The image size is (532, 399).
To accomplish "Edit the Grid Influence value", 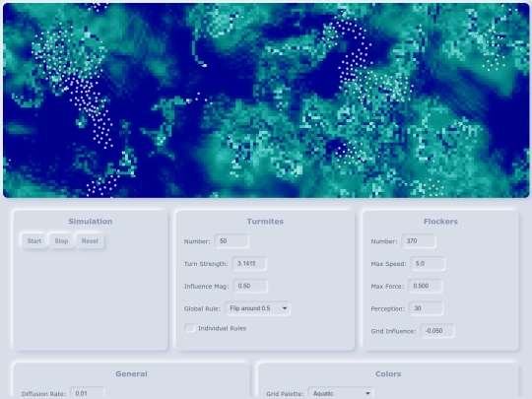I will pos(437,331).
